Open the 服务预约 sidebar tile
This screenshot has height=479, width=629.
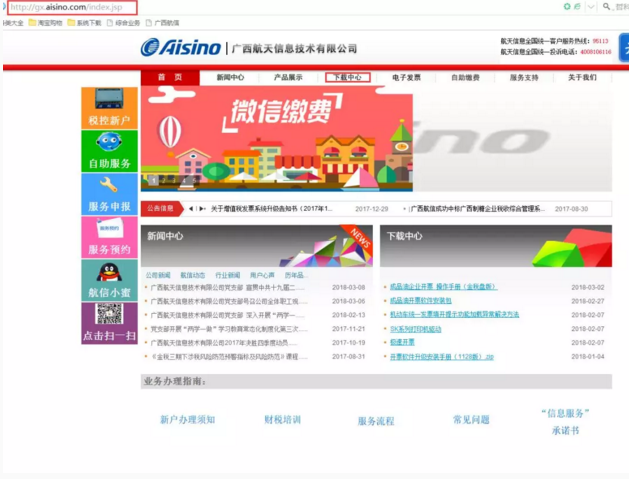[x=110, y=237]
